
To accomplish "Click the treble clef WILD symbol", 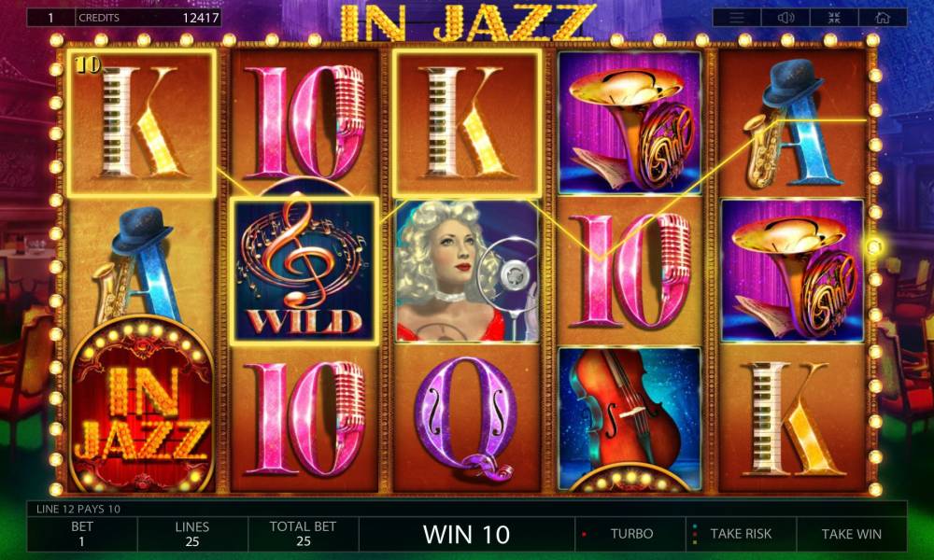I will [304, 271].
